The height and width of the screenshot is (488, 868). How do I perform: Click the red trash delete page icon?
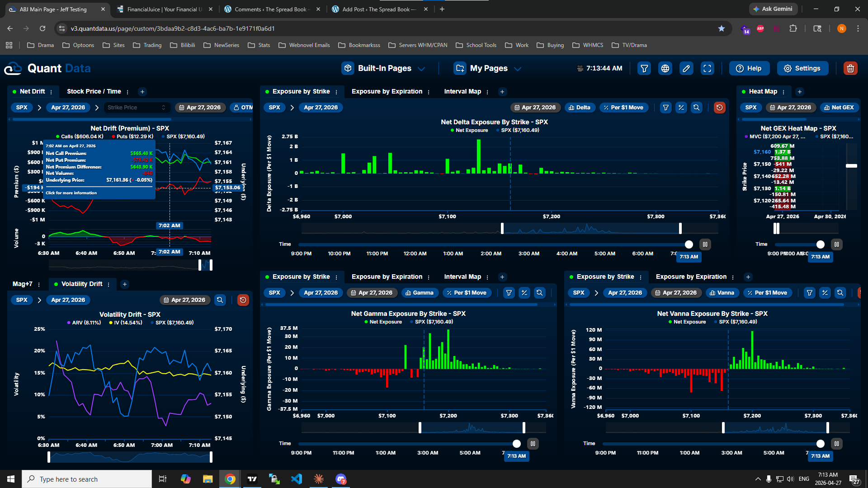pos(850,68)
